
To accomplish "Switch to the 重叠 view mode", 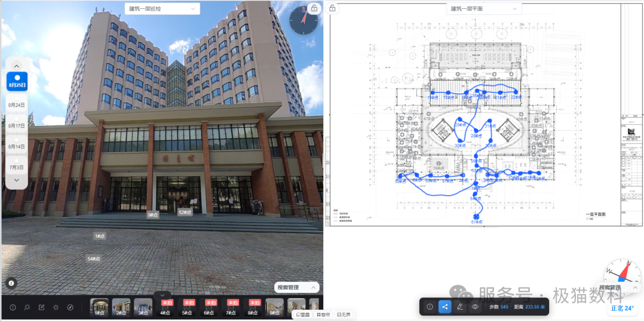I will coord(303,315).
